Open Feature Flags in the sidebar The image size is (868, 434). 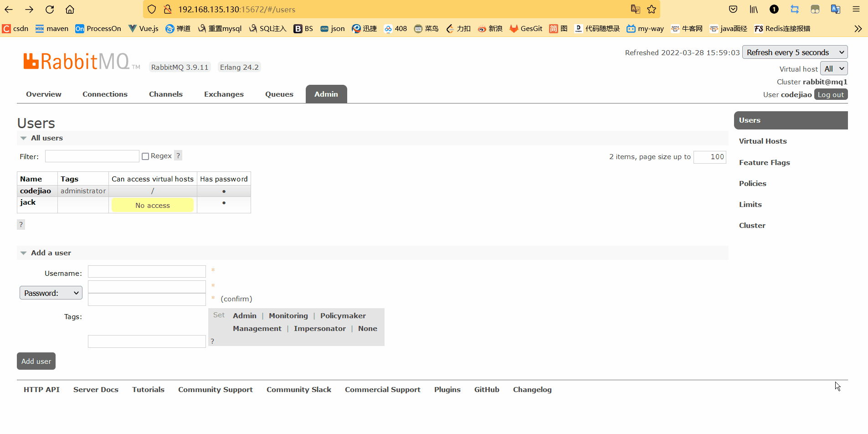pyautogui.click(x=765, y=163)
